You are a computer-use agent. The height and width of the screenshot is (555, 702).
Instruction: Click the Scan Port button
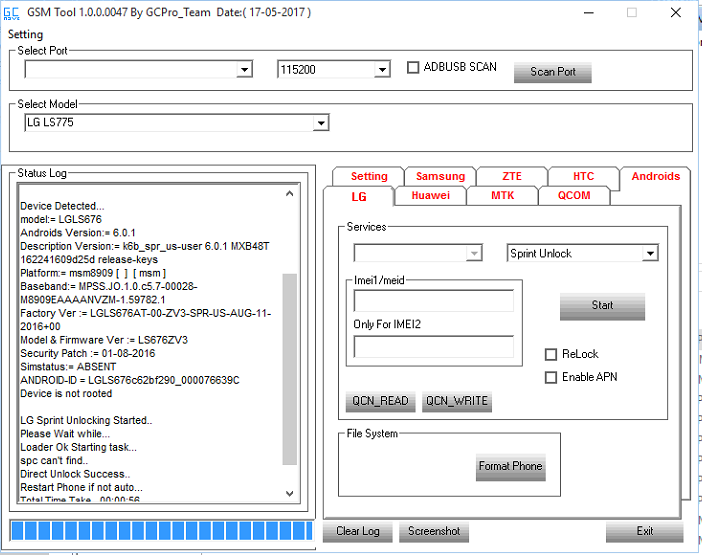click(552, 72)
